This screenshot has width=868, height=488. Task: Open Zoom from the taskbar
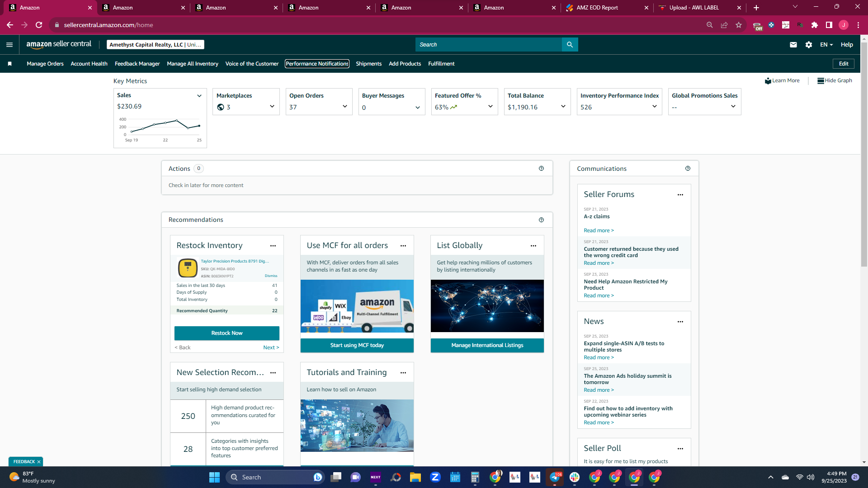[435, 477]
